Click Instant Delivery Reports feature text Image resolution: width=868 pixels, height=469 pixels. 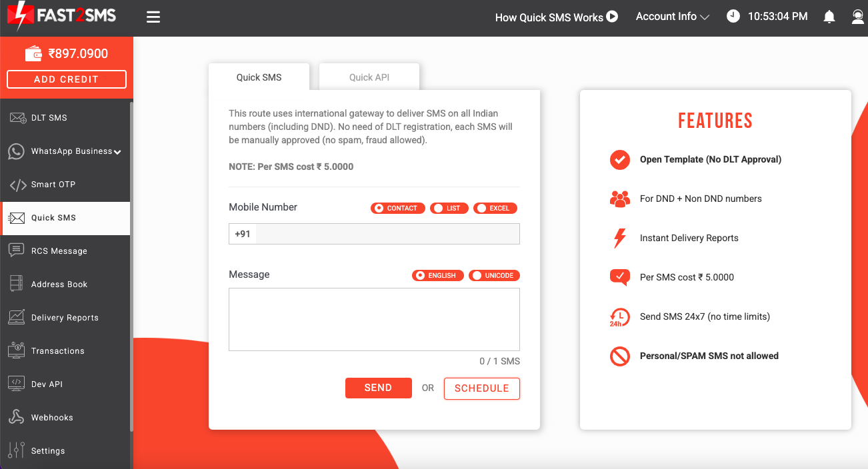click(x=689, y=238)
